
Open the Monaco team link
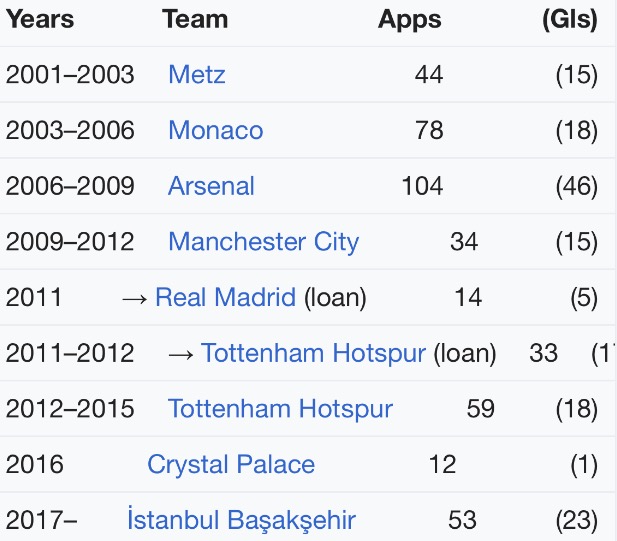click(216, 130)
